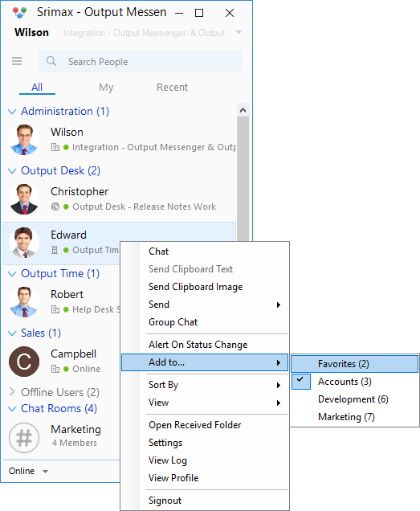
Task: Switch to the Recent tab
Action: 172,88
